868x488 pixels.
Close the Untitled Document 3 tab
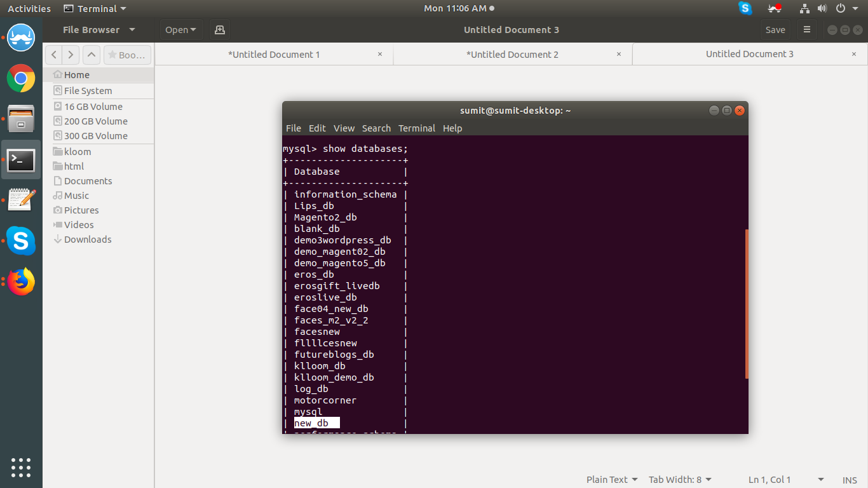point(854,54)
